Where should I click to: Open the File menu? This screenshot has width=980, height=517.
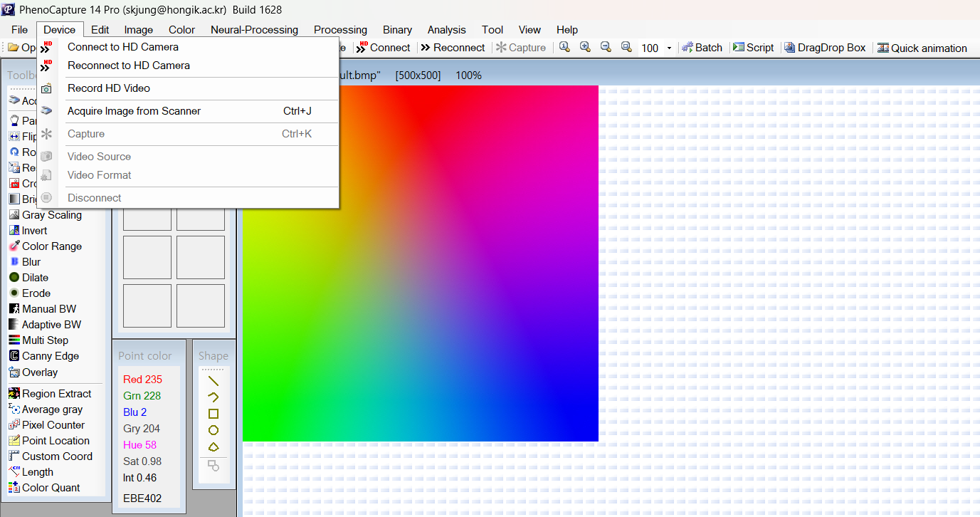20,30
